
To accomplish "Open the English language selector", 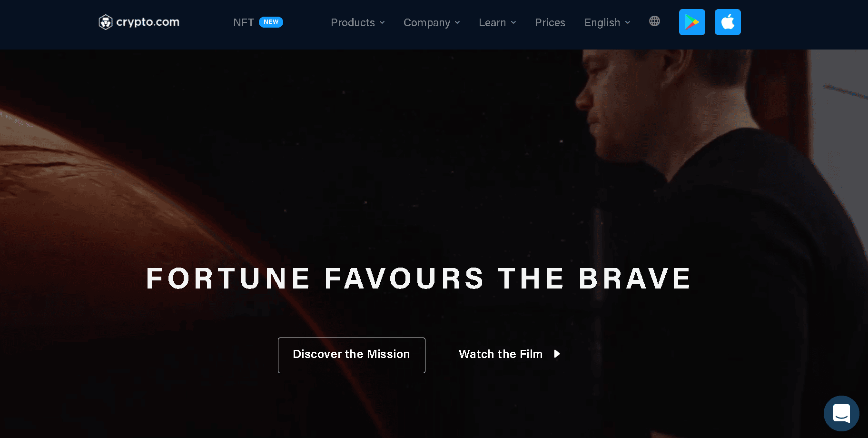I will tap(607, 22).
